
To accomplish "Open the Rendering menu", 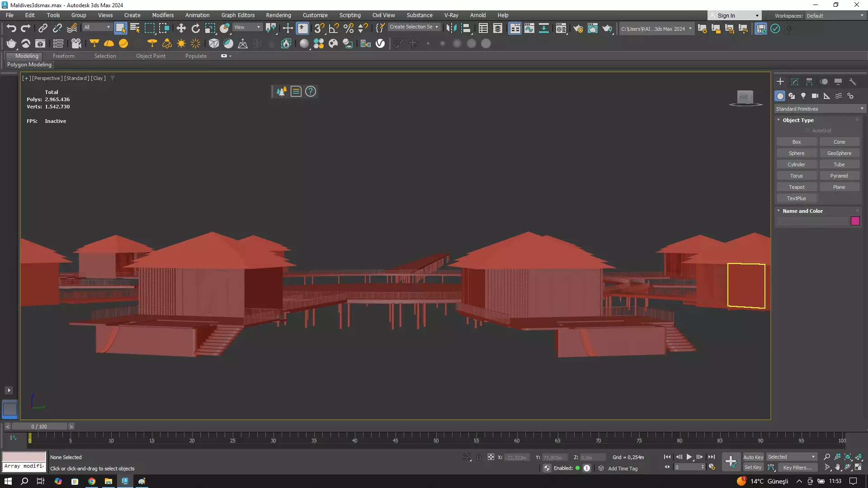I will [x=278, y=15].
